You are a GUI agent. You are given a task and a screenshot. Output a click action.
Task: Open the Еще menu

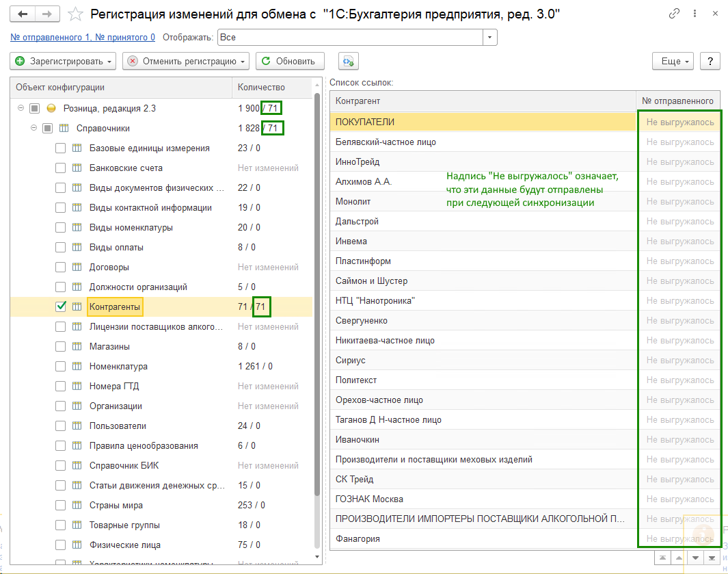click(673, 62)
